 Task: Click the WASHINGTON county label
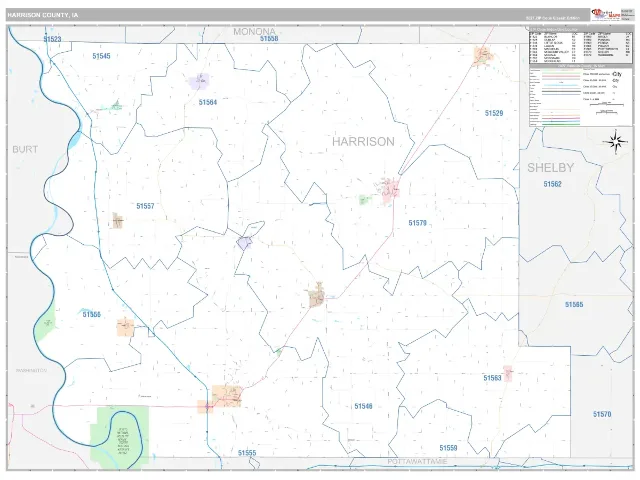click(x=31, y=371)
